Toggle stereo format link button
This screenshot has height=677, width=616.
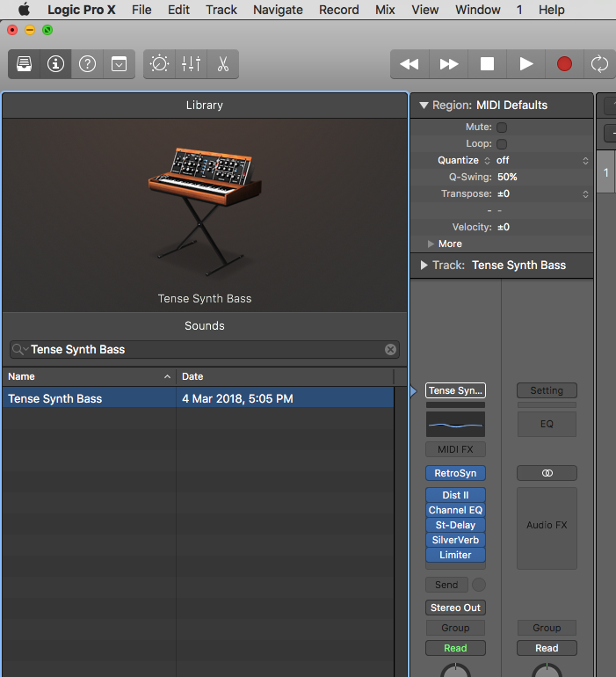547,473
